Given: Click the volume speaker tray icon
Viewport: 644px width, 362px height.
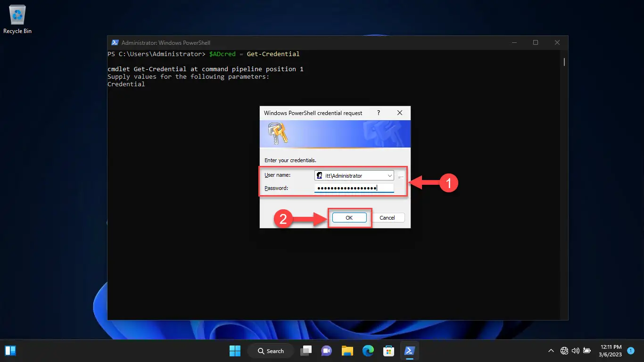Looking at the screenshot, I should [x=575, y=351].
